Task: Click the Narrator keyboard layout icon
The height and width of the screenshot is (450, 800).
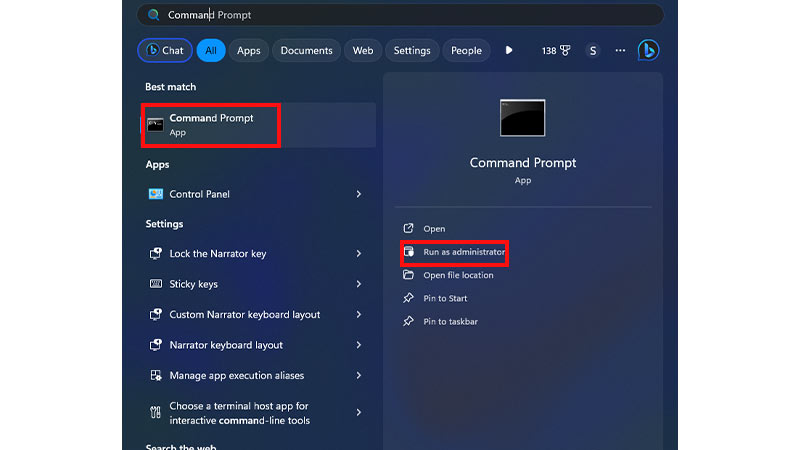Action: [x=156, y=345]
